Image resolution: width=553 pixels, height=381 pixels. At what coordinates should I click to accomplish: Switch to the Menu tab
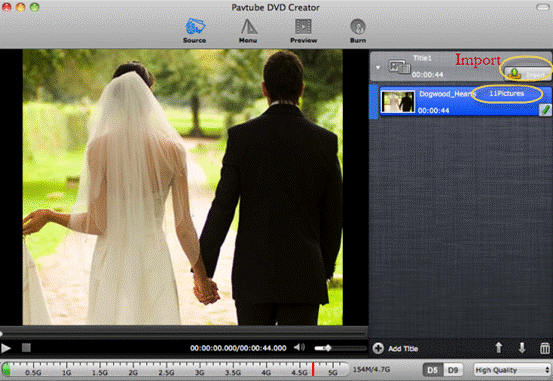point(248,31)
